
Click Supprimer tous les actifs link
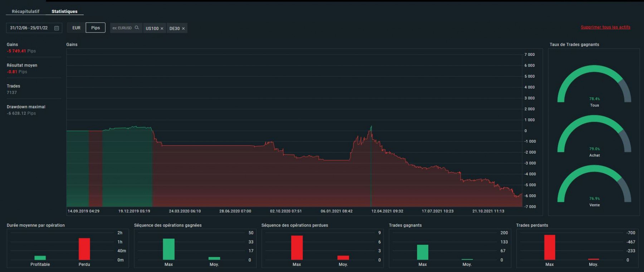coord(605,27)
